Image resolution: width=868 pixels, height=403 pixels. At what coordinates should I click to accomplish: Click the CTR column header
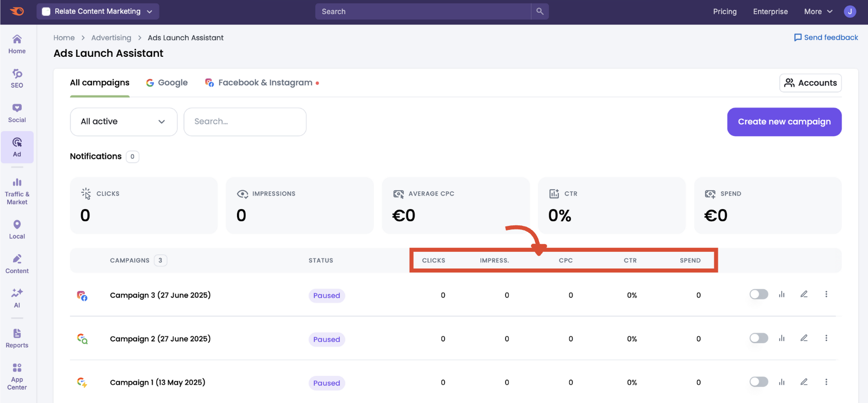tap(630, 260)
